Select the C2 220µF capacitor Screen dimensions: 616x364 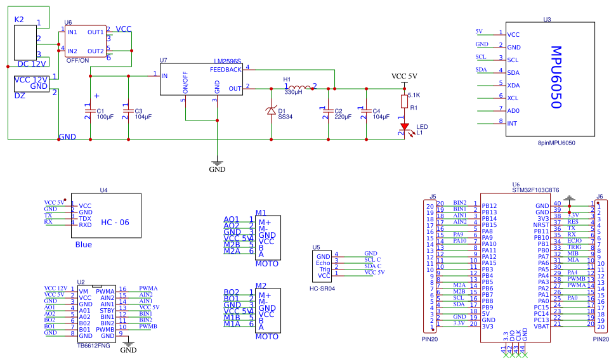(328, 112)
